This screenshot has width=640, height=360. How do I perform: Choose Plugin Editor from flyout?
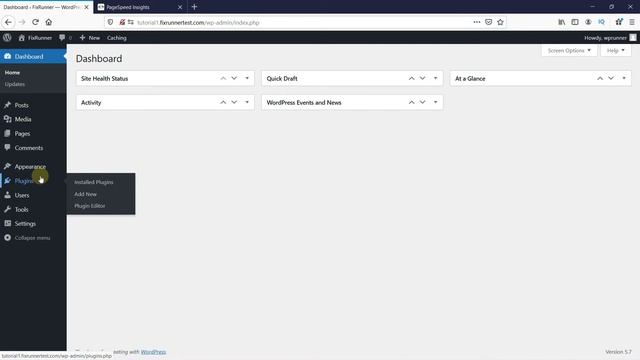tap(90, 206)
